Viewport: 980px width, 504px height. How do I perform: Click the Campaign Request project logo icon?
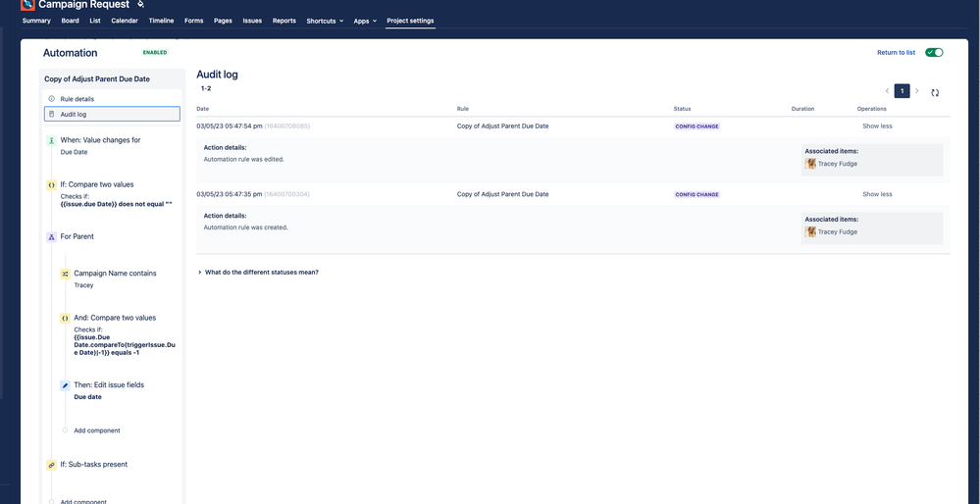(27, 4)
